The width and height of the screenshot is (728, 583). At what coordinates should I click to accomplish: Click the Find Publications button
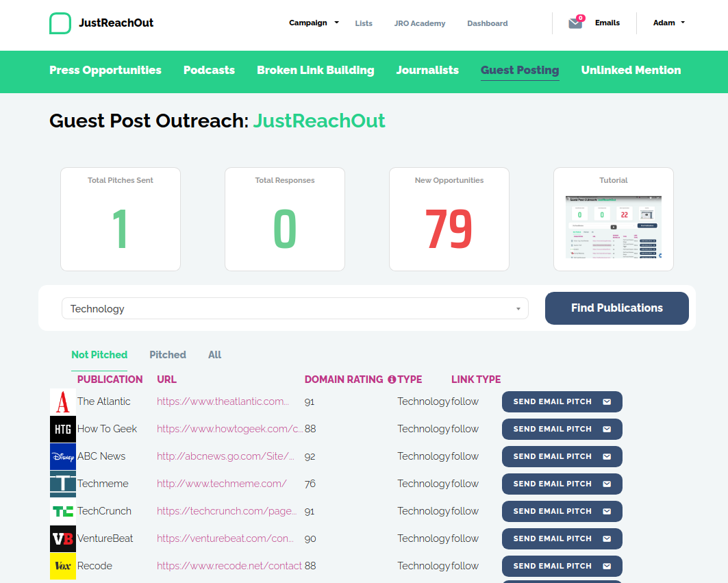616,308
